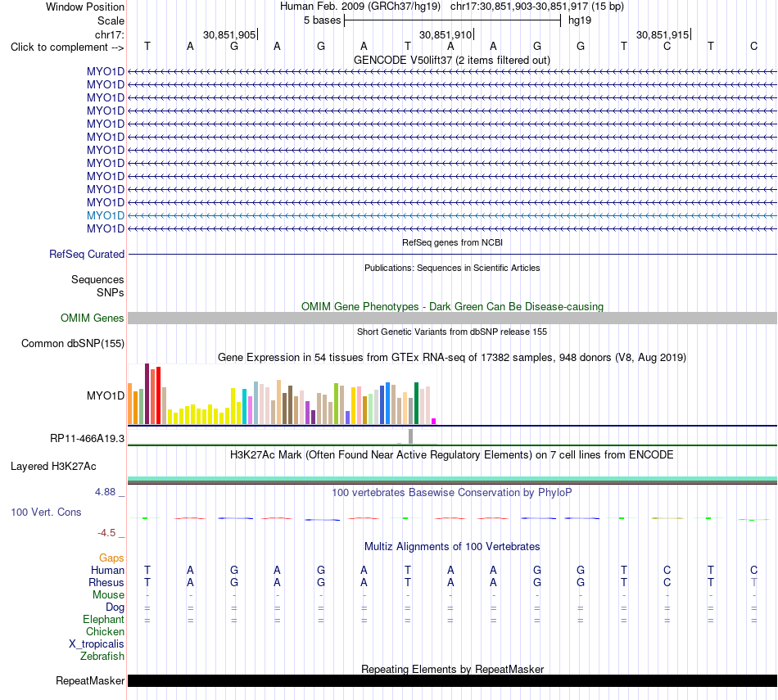Click the dark green GTEx expression bar
The height and width of the screenshot is (700, 778).
pyautogui.click(x=416, y=404)
